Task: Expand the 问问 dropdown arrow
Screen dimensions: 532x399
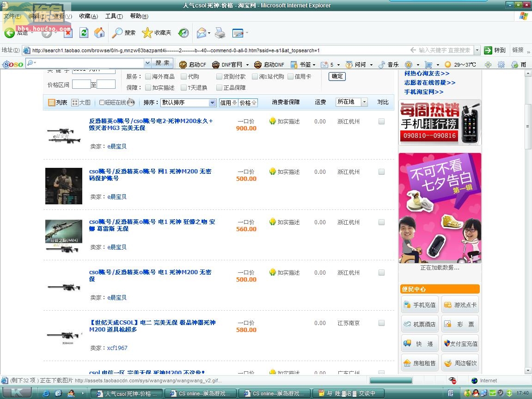Action: click(371, 65)
